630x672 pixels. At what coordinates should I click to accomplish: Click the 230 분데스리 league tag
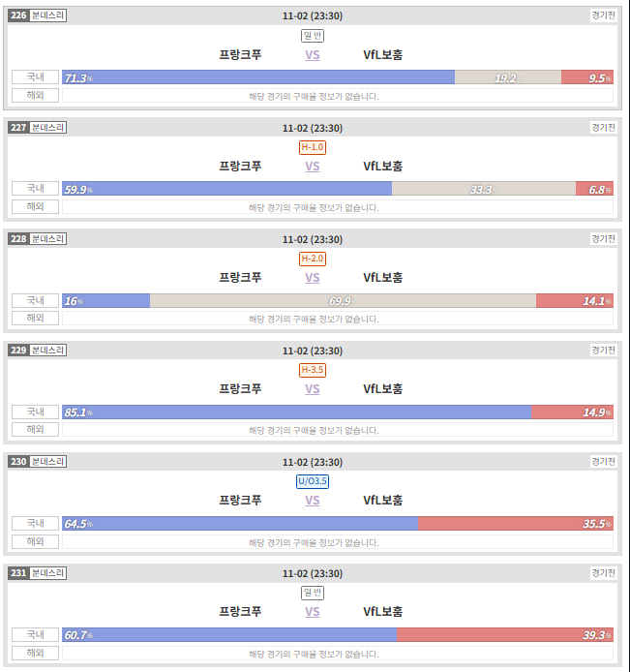tap(38, 462)
